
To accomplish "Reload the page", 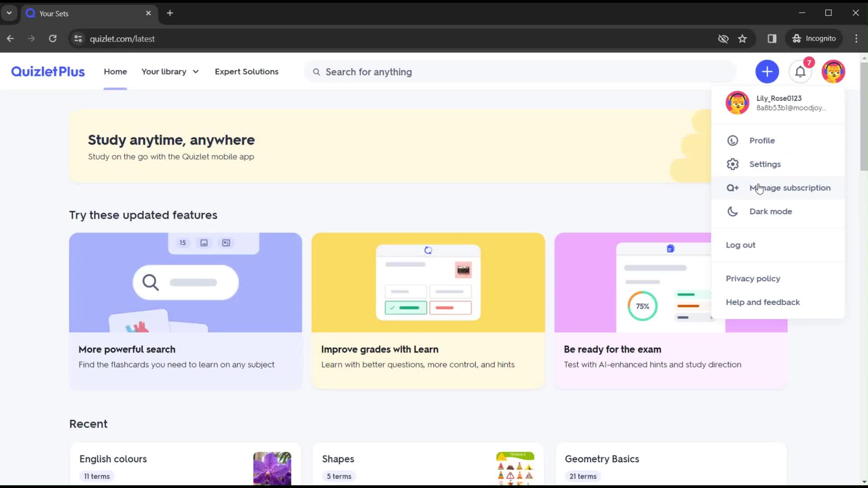I will [x=53, y=38].
